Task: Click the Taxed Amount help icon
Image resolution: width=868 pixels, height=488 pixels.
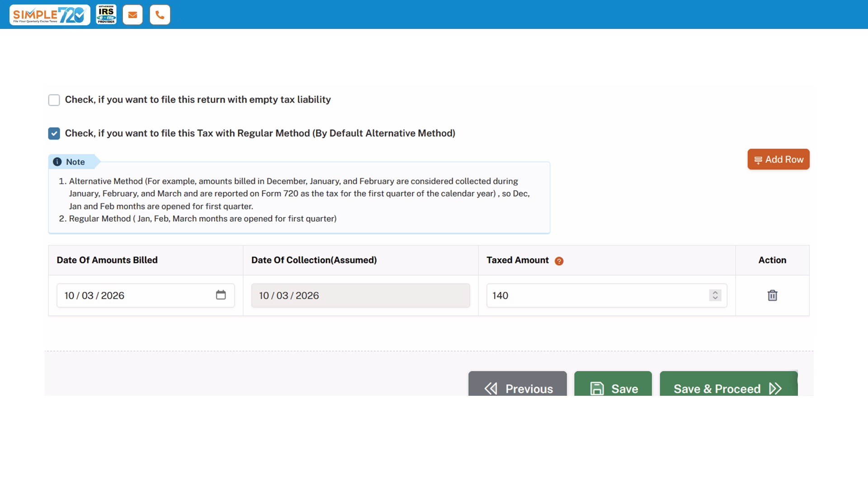Action: pos(559,261)
